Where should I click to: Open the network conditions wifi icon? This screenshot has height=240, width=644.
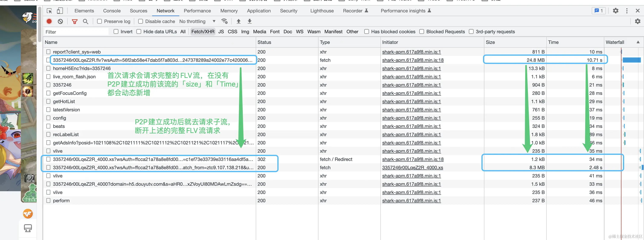[x=224, y=21]
